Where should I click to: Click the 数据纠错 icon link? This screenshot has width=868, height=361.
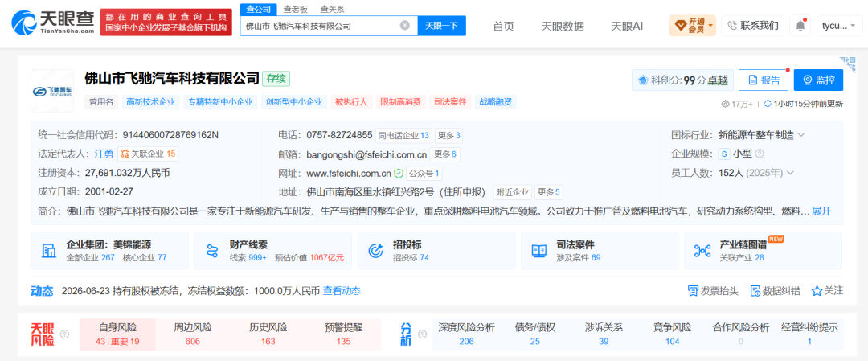pos(775,291)
